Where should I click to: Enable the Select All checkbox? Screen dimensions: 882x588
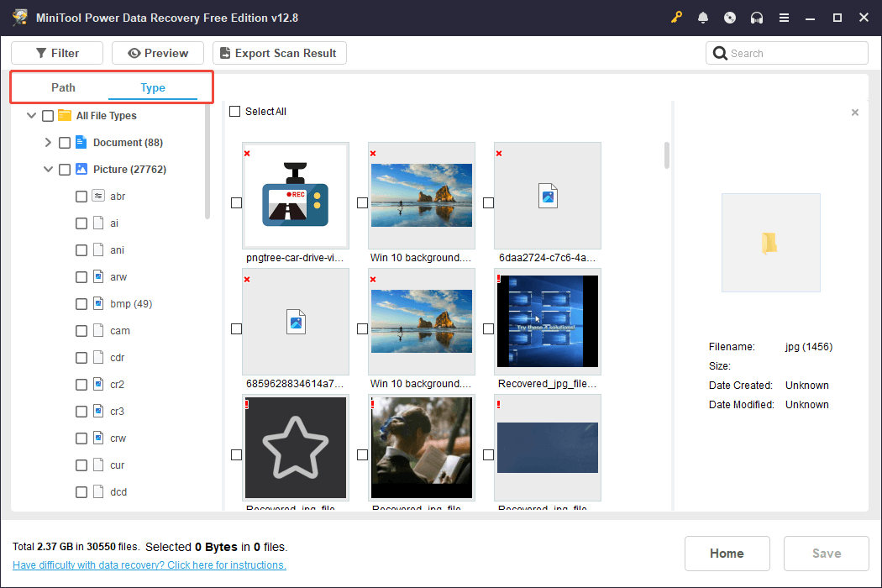(234, 111)
